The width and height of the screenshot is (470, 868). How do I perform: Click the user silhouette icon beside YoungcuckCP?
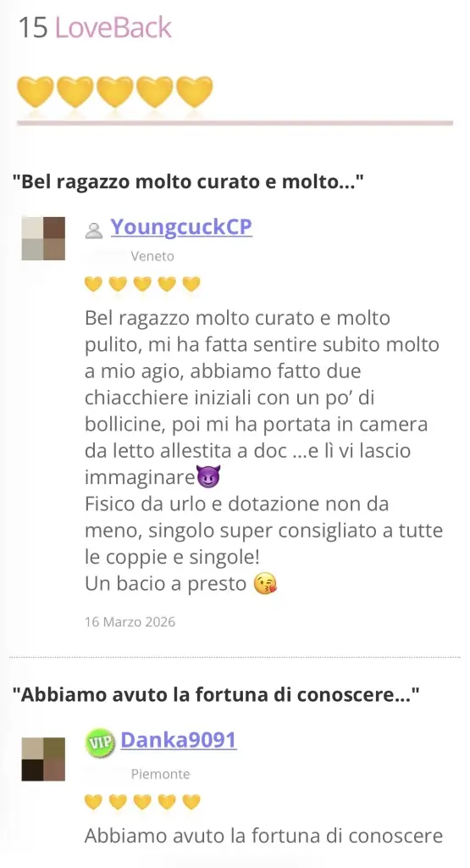94,231
